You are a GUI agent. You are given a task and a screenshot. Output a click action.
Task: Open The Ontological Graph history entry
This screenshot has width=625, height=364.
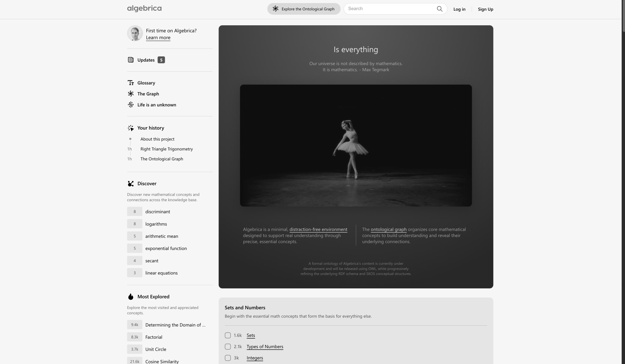pos(162,159)
